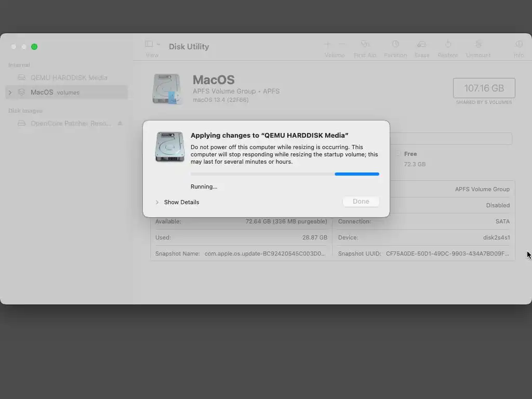Eject the OpenCore Patcher disk image
Viewport: 532px width, 399px height.
[120, 124]
